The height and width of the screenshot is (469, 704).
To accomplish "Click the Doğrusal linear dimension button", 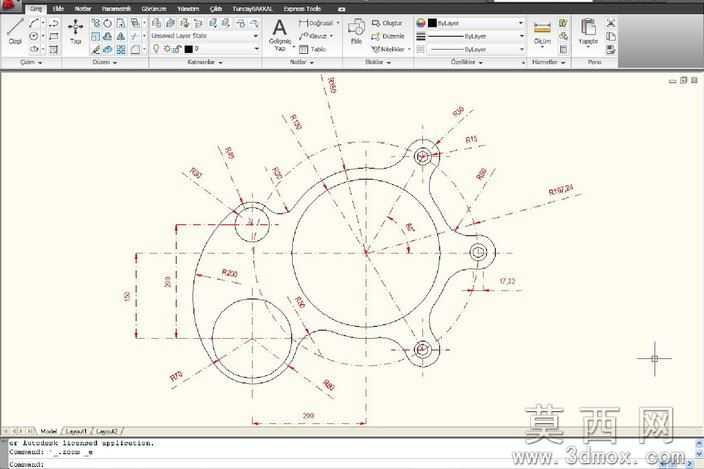I will point(316,23).
